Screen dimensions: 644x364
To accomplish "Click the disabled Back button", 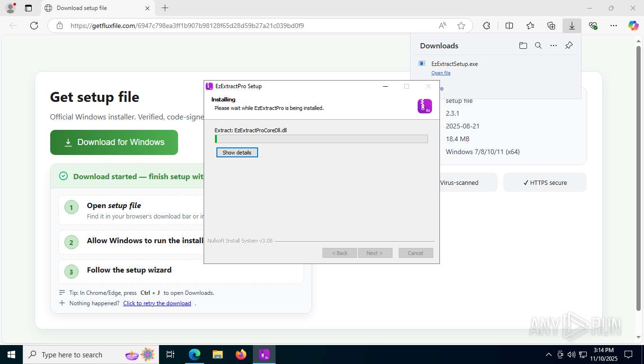I will [340, 253].
